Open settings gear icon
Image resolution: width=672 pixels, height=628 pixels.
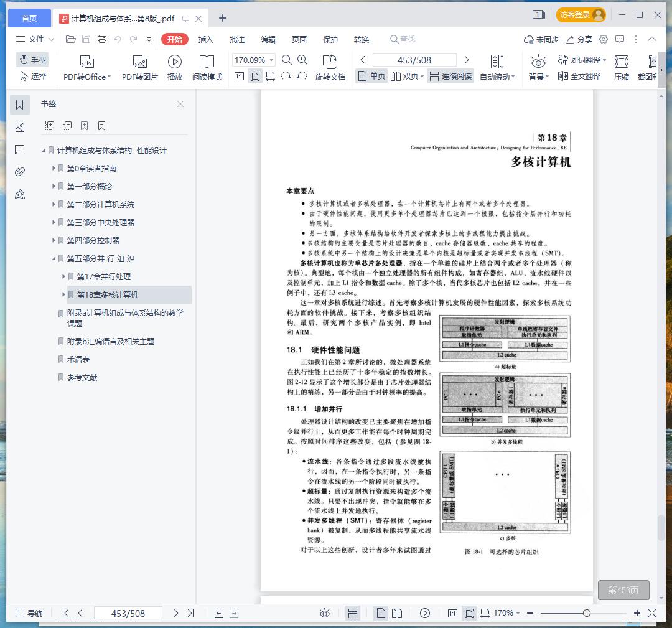(604, 39)
